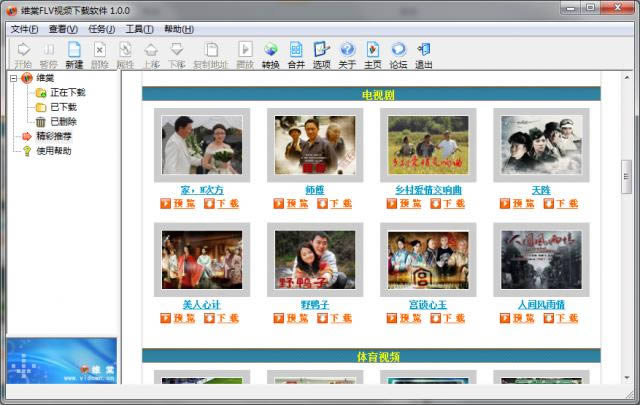The width and height of the screenshot is (640, 405).
Task: Click the scrollbar down arrow
Action: [x=627, y=378]
